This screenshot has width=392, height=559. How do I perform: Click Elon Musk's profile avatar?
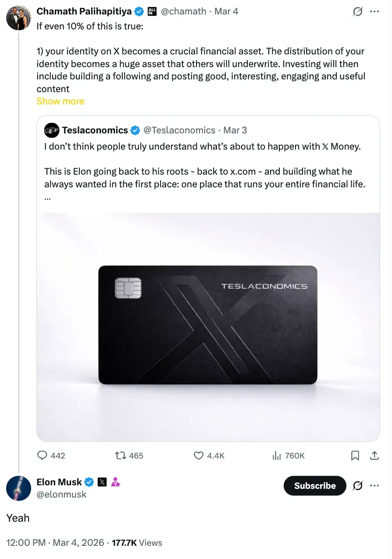coord(18,488)
